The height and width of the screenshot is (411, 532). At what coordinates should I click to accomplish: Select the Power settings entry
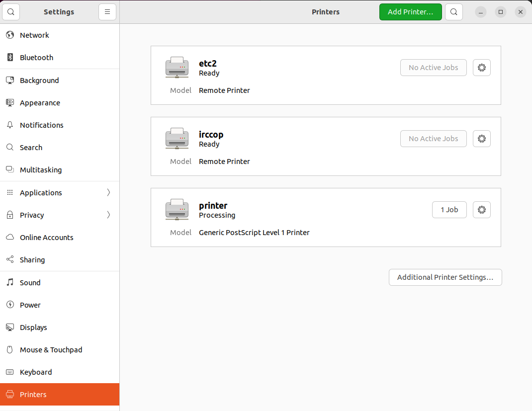[x=30, y=305]
